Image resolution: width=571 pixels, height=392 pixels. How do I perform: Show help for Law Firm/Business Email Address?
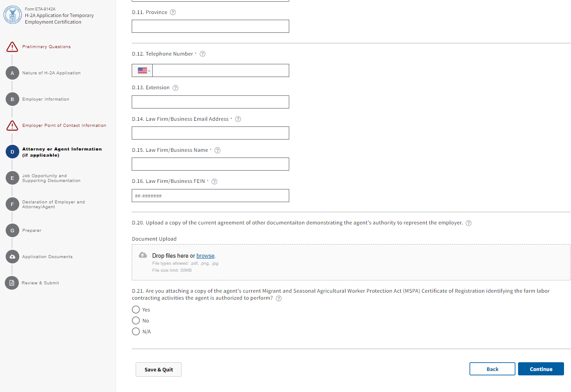click(238, 119)
